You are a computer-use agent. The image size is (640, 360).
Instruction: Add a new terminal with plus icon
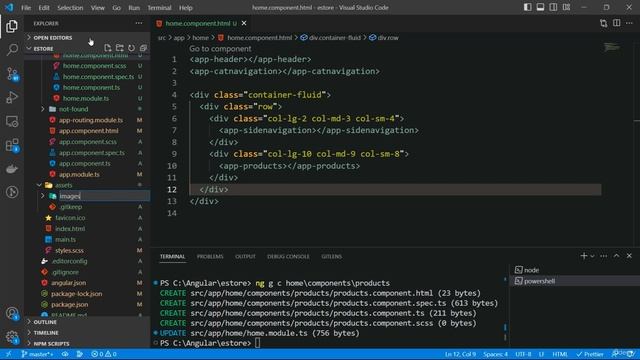(x=583, y=256)
